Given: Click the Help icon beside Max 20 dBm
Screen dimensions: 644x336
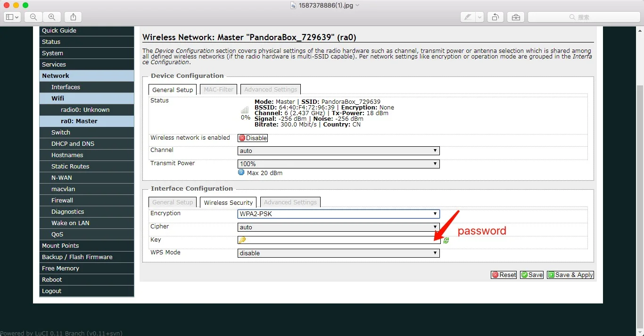Looking at the screenshot, I should click(241, 172).
